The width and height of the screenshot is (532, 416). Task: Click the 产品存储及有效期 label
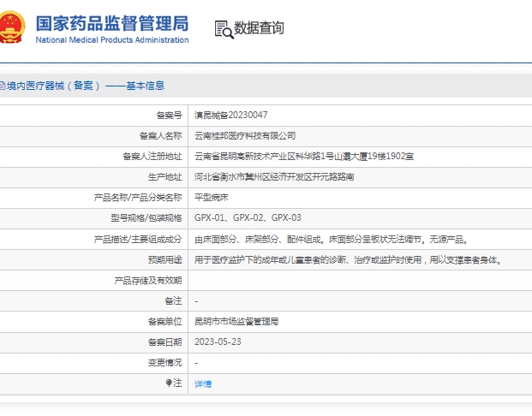pyautogui.click(x=148, y=281)
